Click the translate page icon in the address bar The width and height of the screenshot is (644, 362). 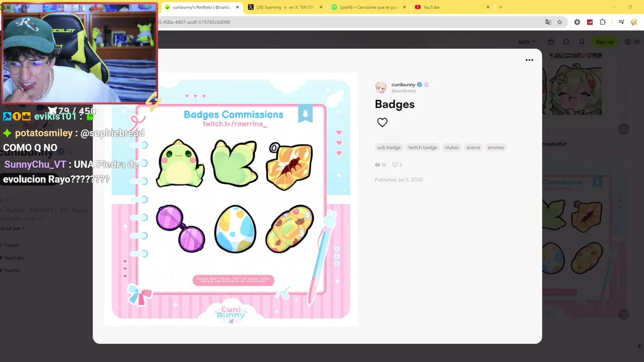coord(548,22)
